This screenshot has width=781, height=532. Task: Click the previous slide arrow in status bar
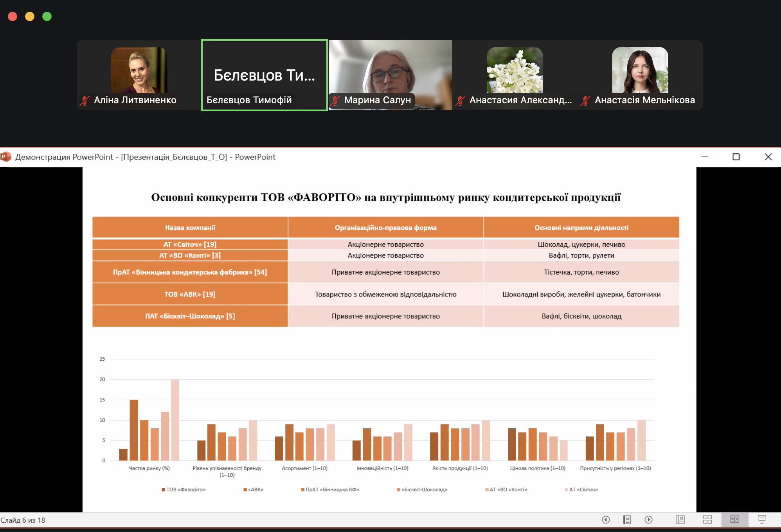click(606, 519)
